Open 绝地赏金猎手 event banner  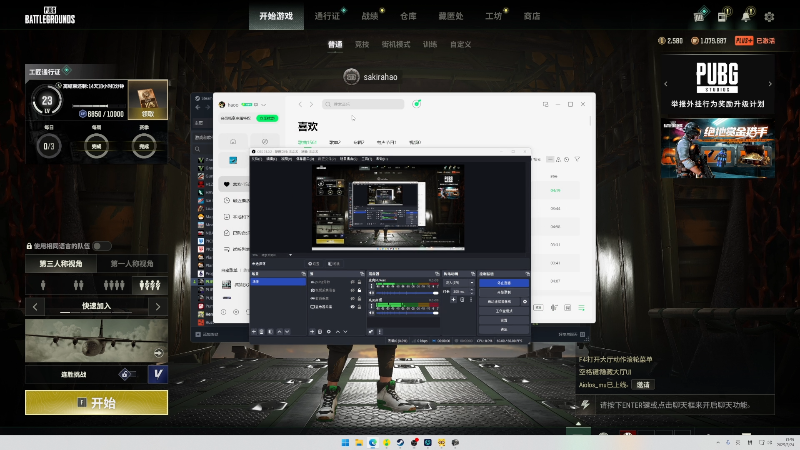[717, 148]
